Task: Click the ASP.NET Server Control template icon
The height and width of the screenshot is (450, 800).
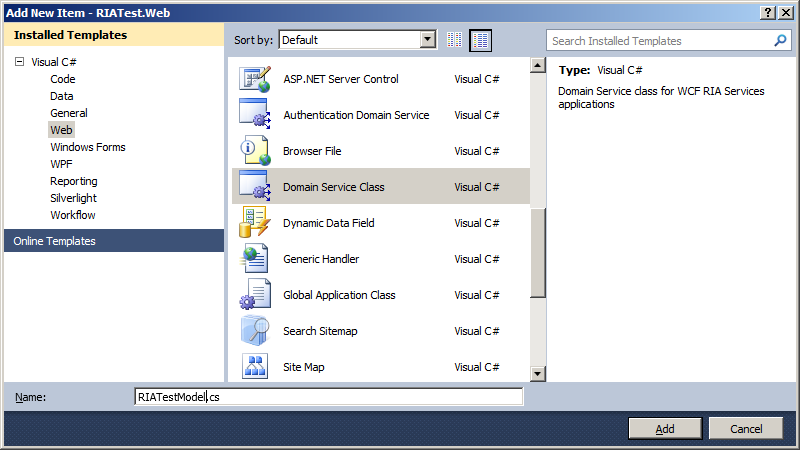Action: point(255,79)
